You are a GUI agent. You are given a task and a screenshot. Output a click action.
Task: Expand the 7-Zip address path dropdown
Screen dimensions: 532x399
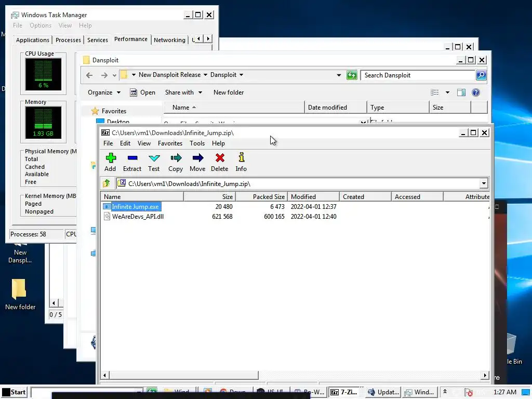(x=484, y=183)
